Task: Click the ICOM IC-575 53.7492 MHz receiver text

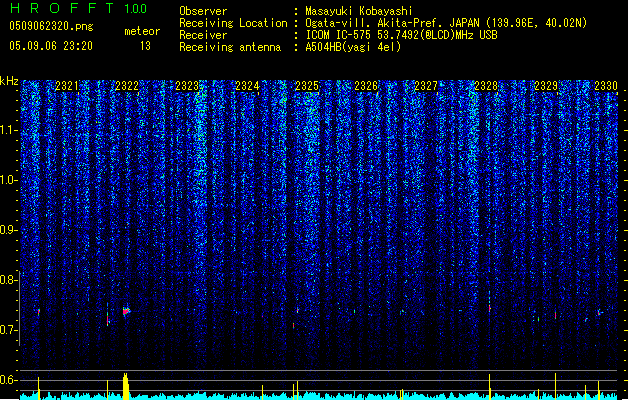Action: click(401, 35)
